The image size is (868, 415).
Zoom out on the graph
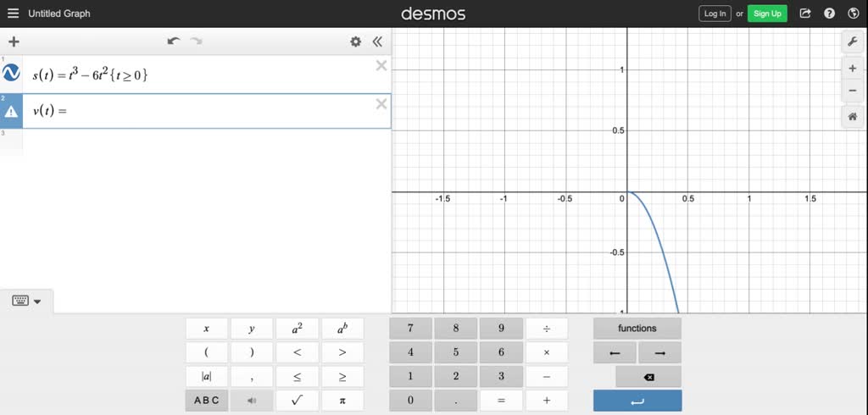[x=852, y=91]
